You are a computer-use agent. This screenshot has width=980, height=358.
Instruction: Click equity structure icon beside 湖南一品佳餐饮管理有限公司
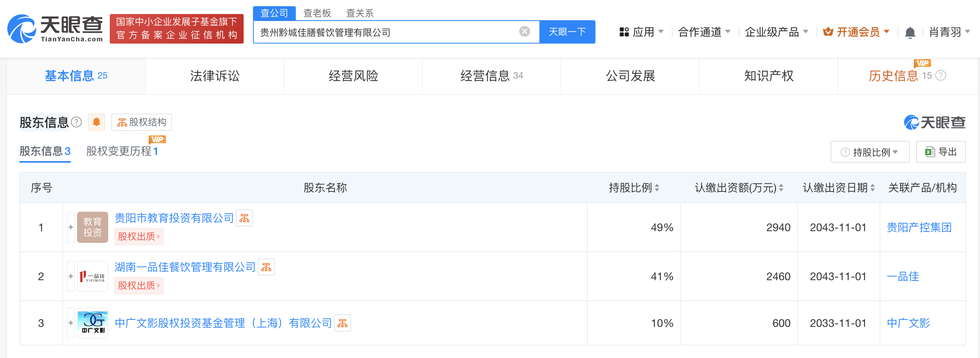click(x=266, y=267)
